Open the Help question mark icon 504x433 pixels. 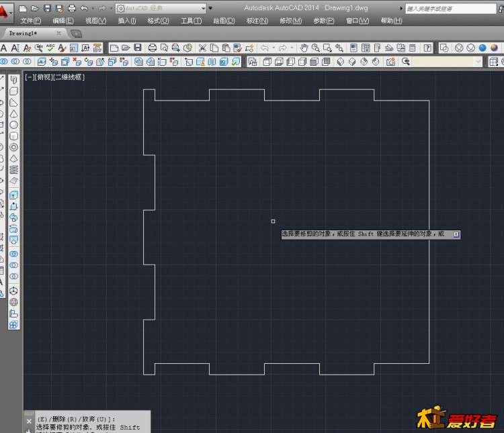[427, 48]
